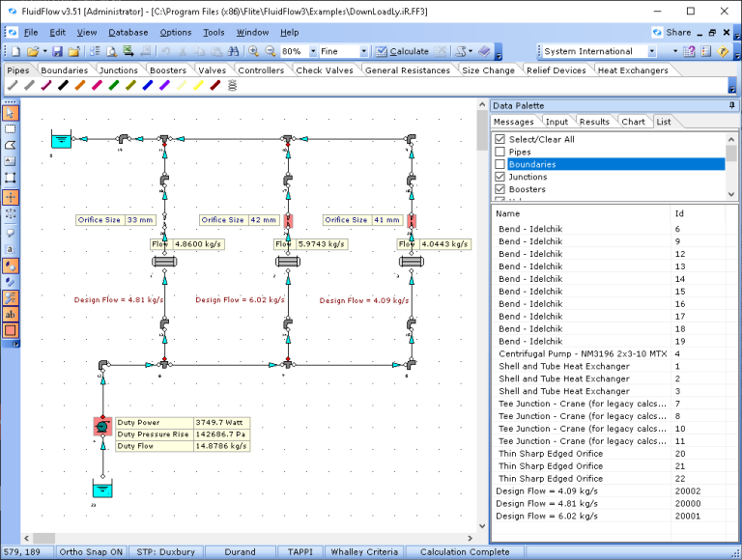
Task: Open the Fine grid dropdown
Action: (363, 51)
